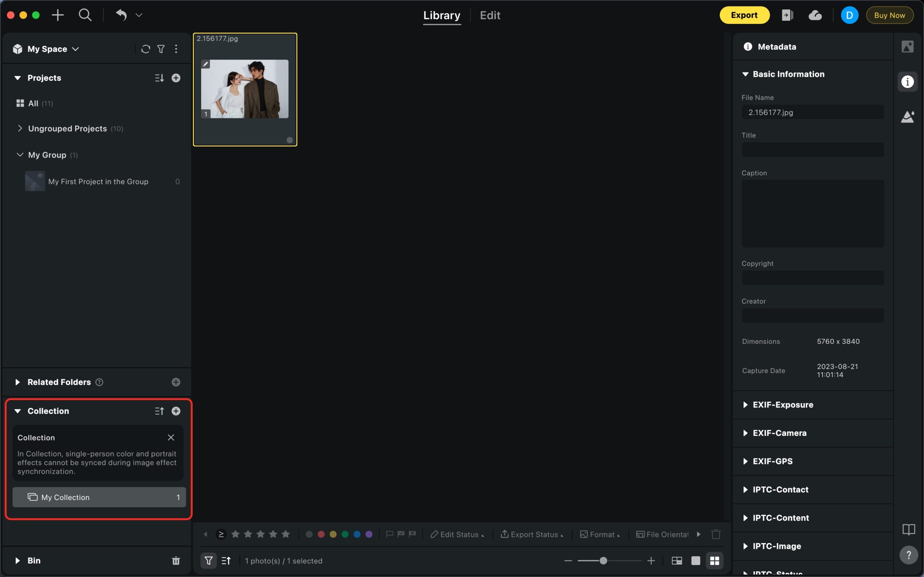The height and width of the screenshot is (577, 924).
Task: Click the Collection sort order icon
Action: tap(159, 411)
